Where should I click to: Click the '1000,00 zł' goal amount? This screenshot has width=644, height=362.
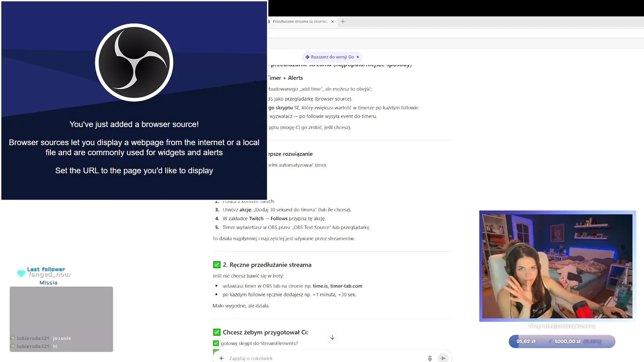click(x=568, y=341)
